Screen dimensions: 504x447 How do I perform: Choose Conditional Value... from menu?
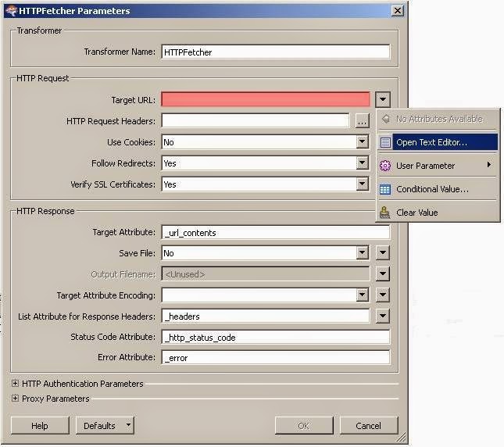pyautogui.click(x=438, y=189)
